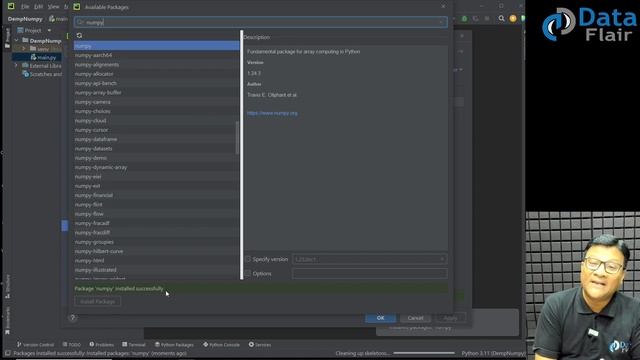Open the Services tool window
The image size is (640, 360).
pyautogui.click(x=260, y=345)
